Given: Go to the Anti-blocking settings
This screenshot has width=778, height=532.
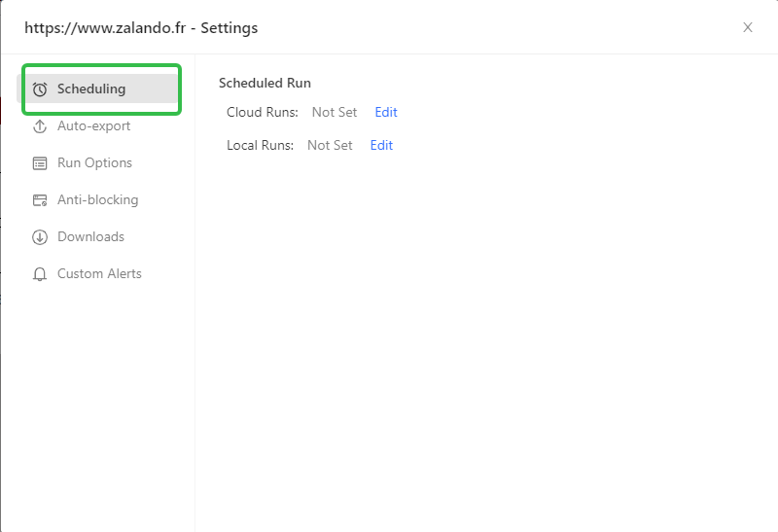Looking at the screenshot, I should pyautogui.click(x=97, y=199).
